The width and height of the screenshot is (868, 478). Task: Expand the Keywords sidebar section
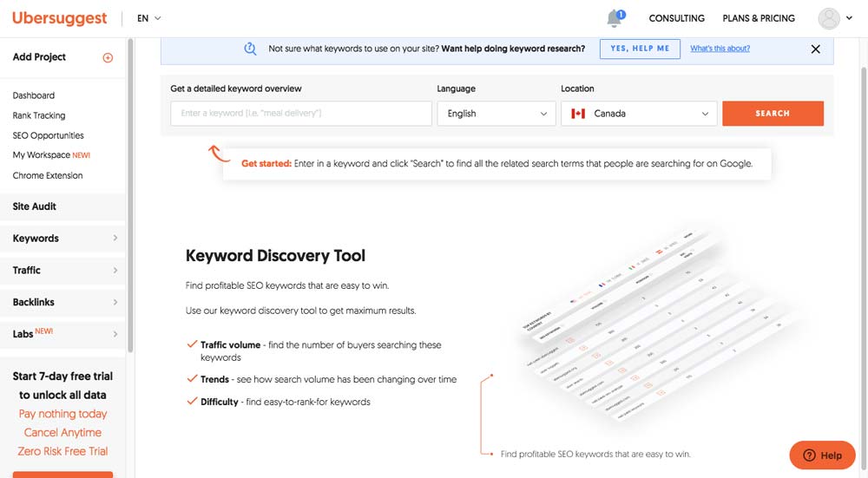click(x=63, y=239)
